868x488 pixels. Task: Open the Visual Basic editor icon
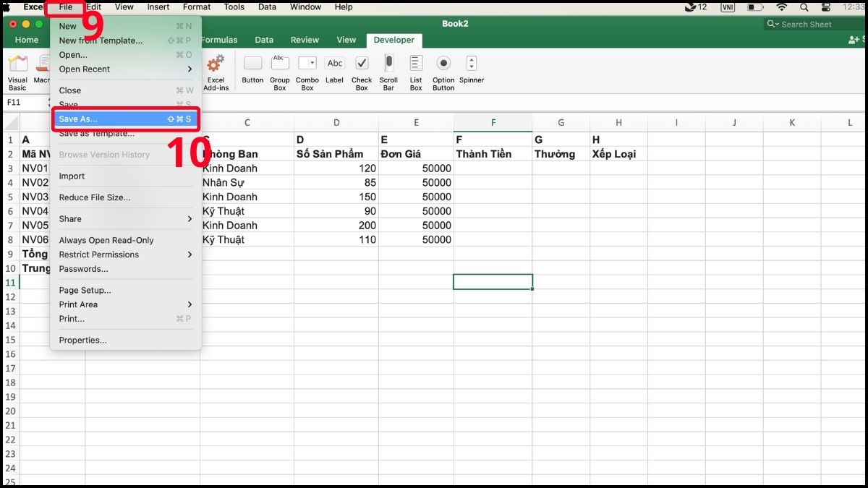(x=17, y=64)
